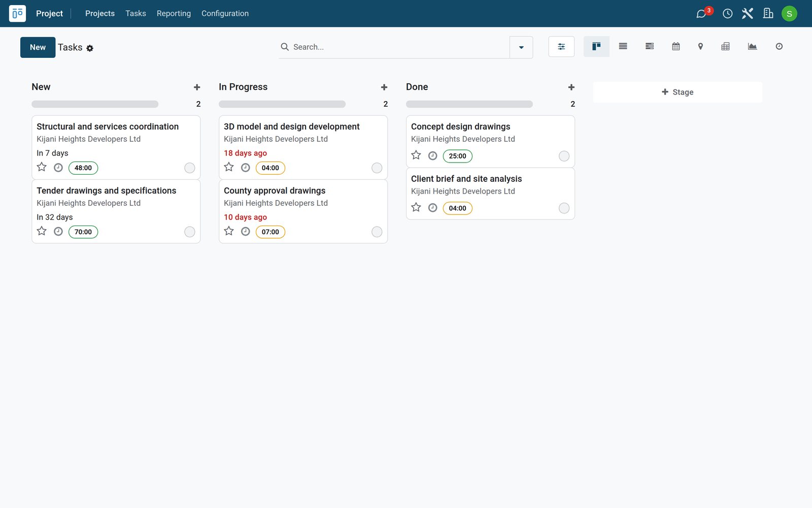This screenshot has width=812, height=508.
Task: Star the Client brief and site analysis task
Action: (416, 207)
